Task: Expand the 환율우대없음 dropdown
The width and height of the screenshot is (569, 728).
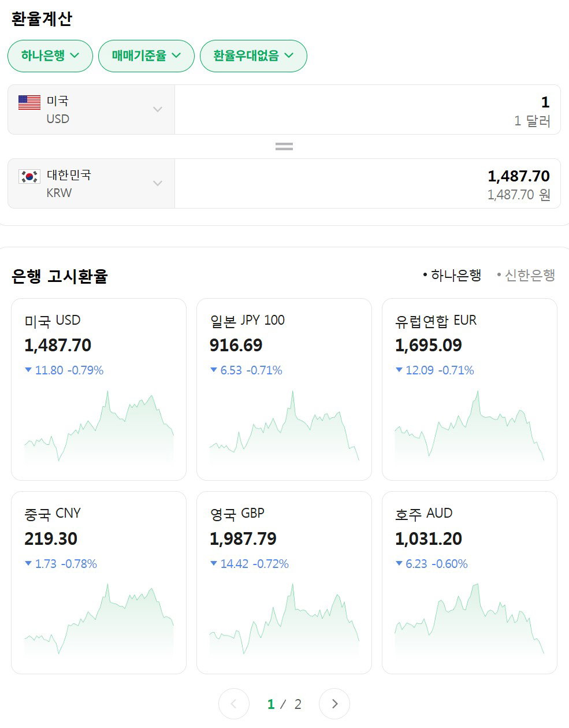Action: pyautogui.click(x=254, y=56)
